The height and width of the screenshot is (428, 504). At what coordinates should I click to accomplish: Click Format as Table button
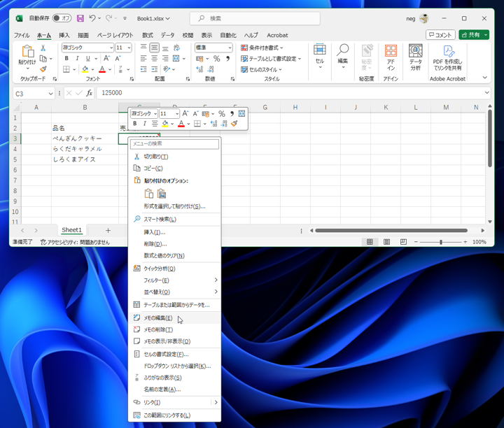(x=271, y=59)
